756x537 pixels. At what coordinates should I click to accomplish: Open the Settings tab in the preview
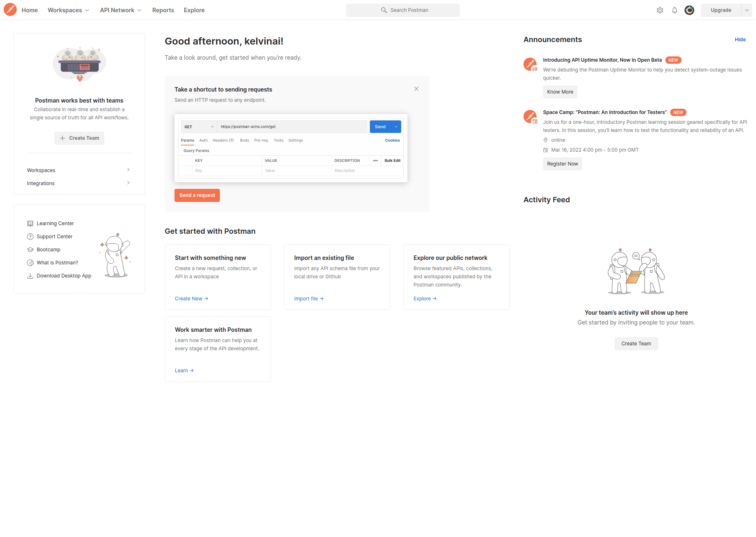click(x=295, y=140)
